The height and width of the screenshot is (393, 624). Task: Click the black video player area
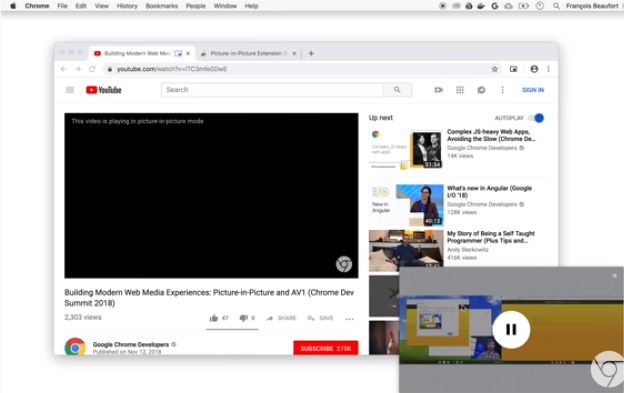tap(211, 195)
